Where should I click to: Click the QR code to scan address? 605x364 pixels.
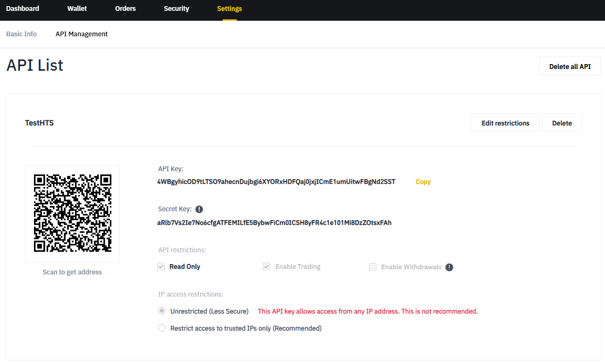[72, 214]
